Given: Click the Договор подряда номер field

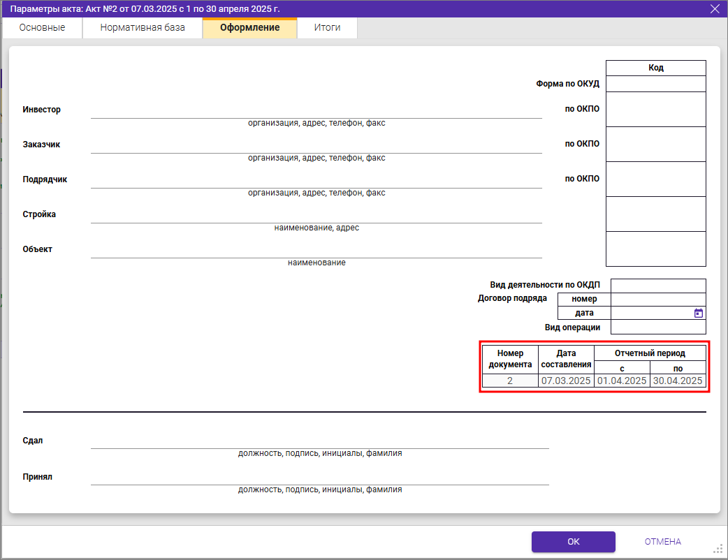Looking at the screenshot, I should (x=657, y=299).
